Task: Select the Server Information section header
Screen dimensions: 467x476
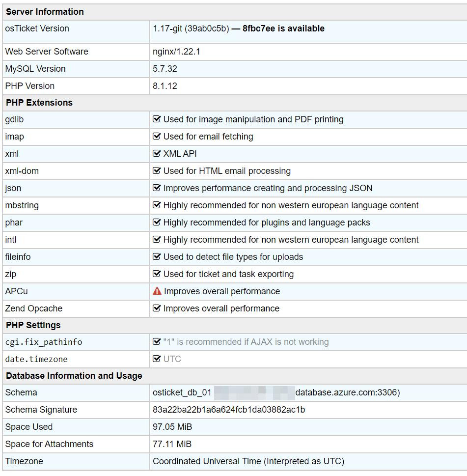Action: (45, 12)
